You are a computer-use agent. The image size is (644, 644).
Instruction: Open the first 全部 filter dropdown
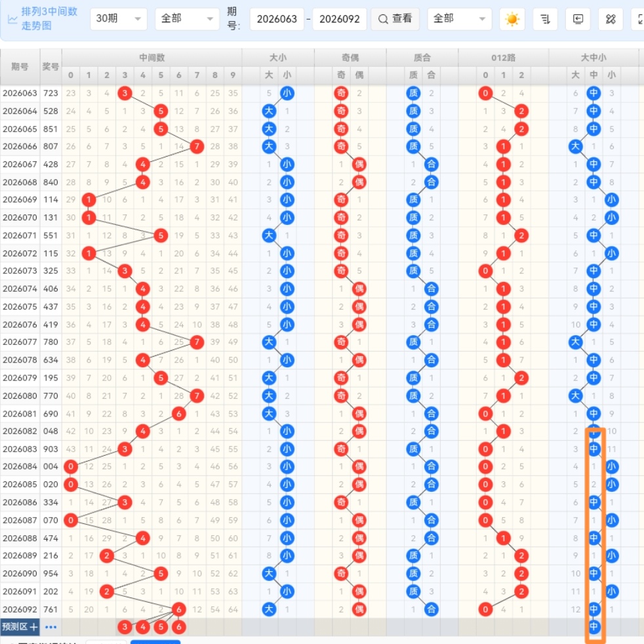(x=187, y=19)
